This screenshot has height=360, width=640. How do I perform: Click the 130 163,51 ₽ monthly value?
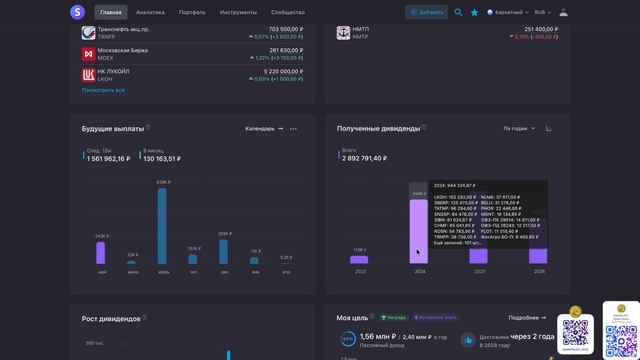(162, 159)
